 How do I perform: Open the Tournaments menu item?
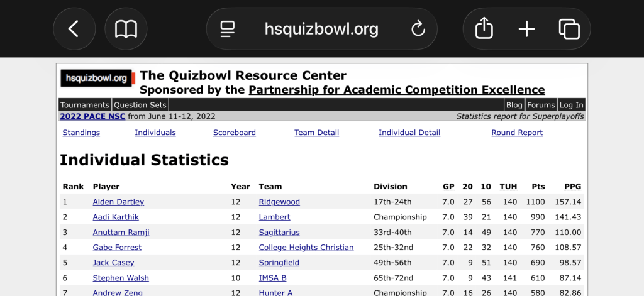[x=85, y=105]
